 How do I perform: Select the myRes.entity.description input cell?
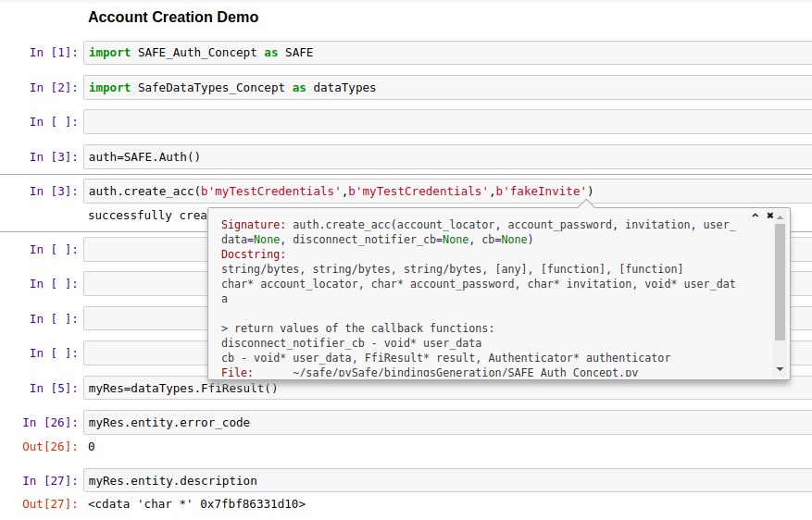[x=444, y=481]
